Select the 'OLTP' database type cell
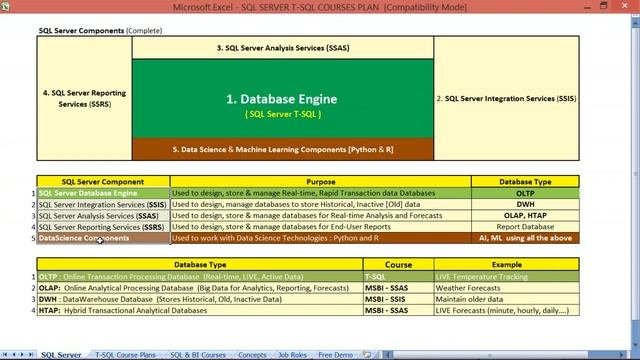The height and width of the screenshot is (360, 640). [525, 193]
